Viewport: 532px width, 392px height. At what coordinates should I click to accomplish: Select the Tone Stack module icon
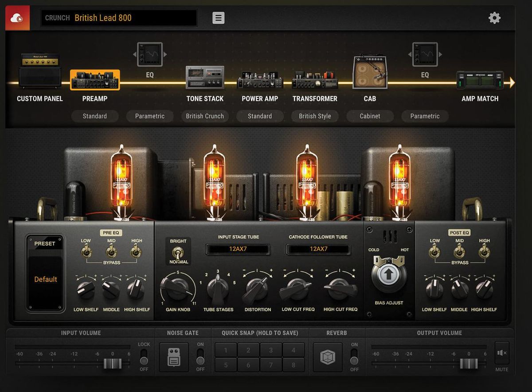[205, 78]
